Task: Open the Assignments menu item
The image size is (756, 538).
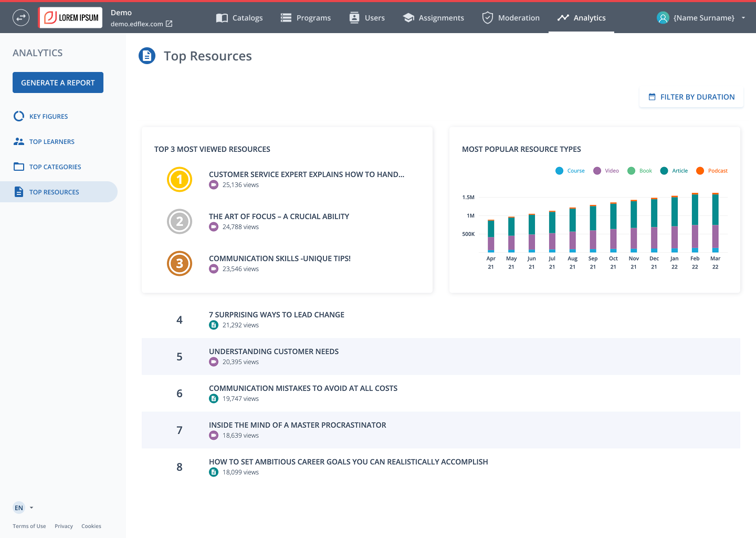Action: click(x=434, y=18)
